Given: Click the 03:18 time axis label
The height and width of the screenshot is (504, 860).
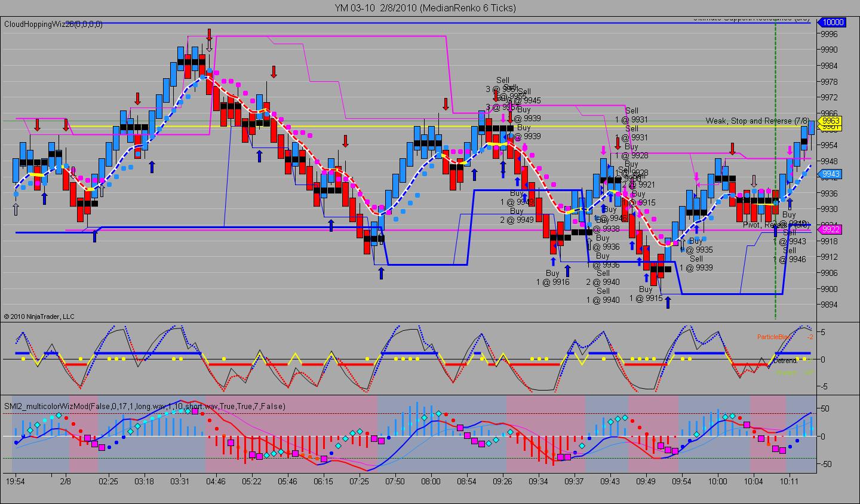Looking at the screenshot, I should [x=144, y=481].
